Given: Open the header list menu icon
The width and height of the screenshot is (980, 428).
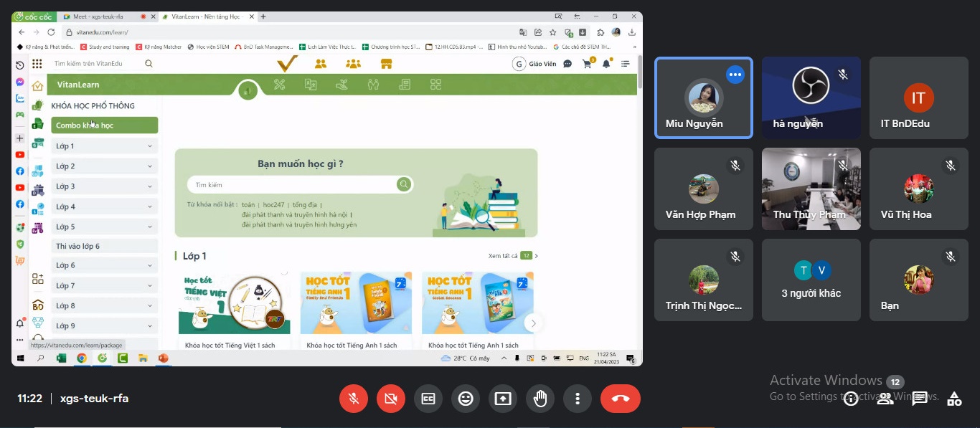Looking at the screenshot, I should (625, 64).
